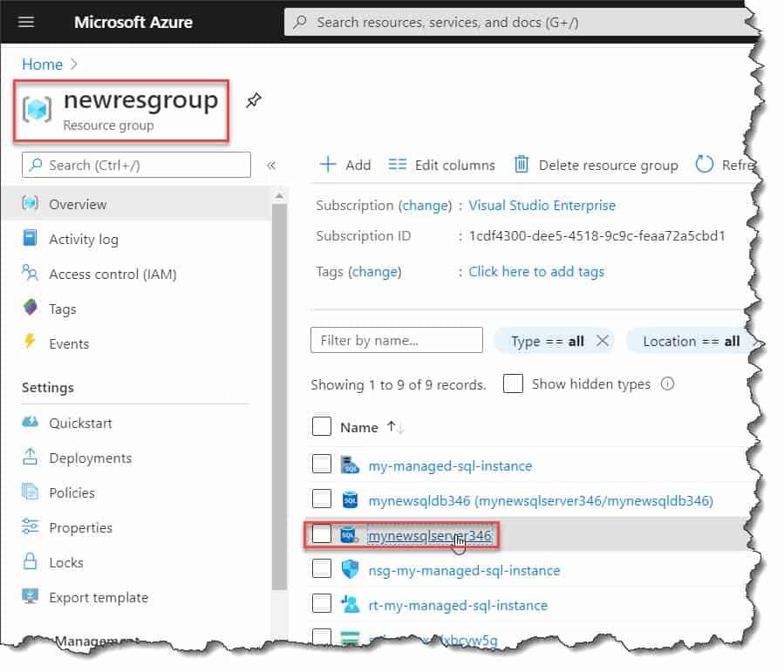Viewport: 784px width, 672px height.
Task: Pin newresgroup to dashboard
Action: [254, 100]
